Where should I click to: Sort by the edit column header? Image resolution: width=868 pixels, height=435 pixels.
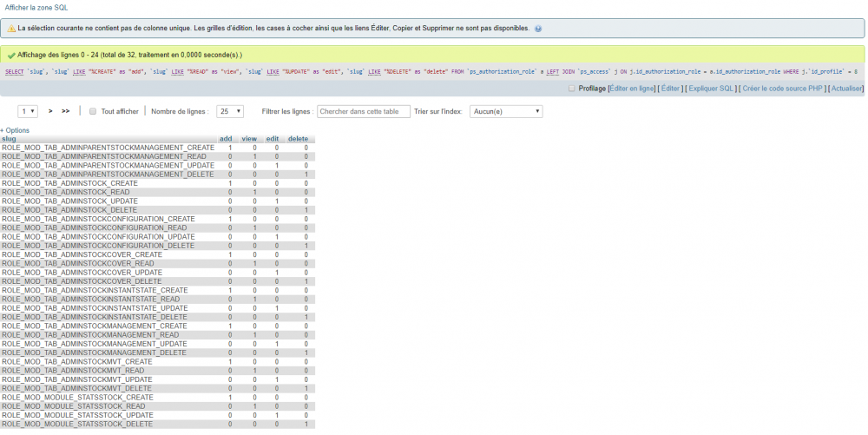[273, 139]
